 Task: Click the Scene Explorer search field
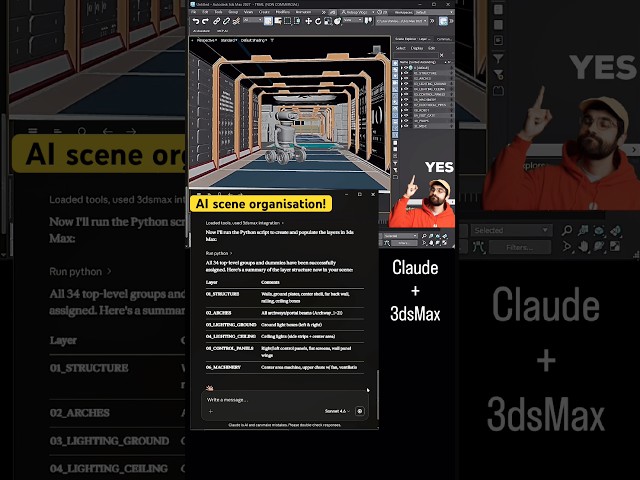pyautogui.click(x=417, y=55)
